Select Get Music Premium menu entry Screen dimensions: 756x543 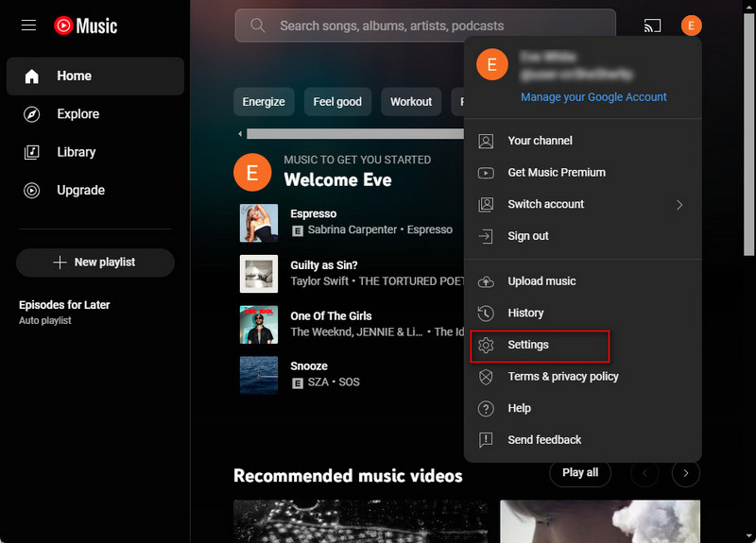point(582,173)
